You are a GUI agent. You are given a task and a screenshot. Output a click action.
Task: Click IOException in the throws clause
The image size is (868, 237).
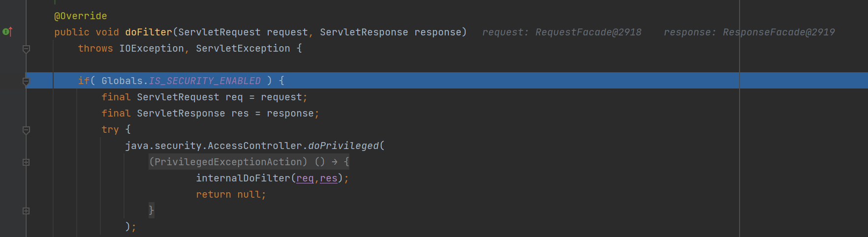coord(152,48)
